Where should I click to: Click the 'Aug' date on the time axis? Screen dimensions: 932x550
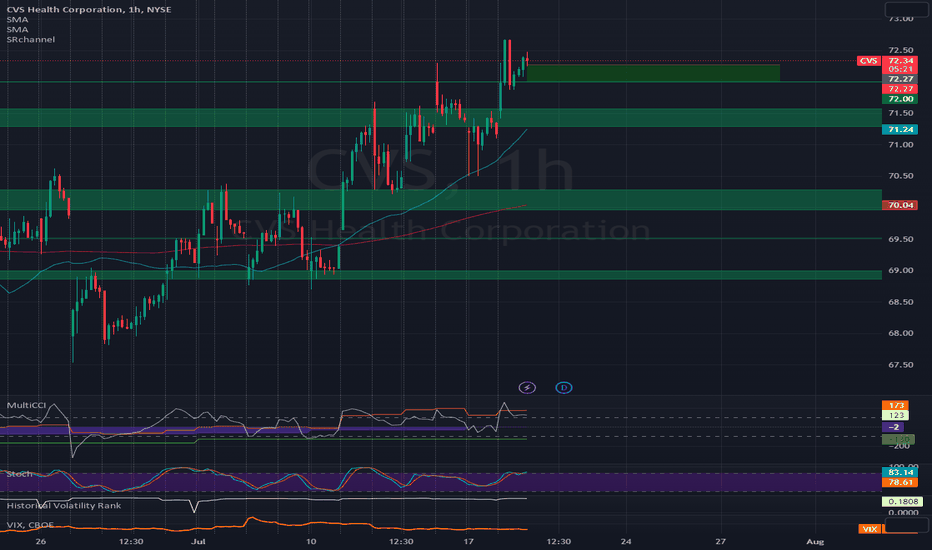coord(815,542)
